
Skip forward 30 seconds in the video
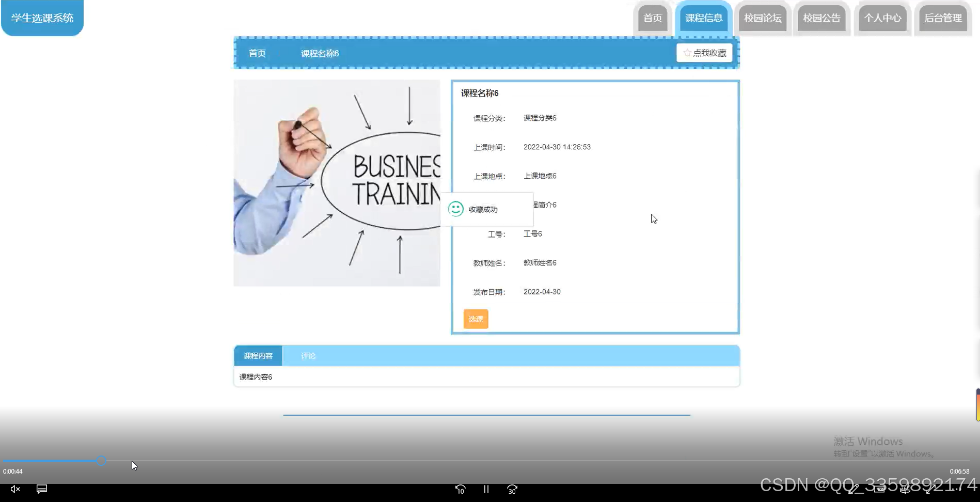[x=511, y=489]
